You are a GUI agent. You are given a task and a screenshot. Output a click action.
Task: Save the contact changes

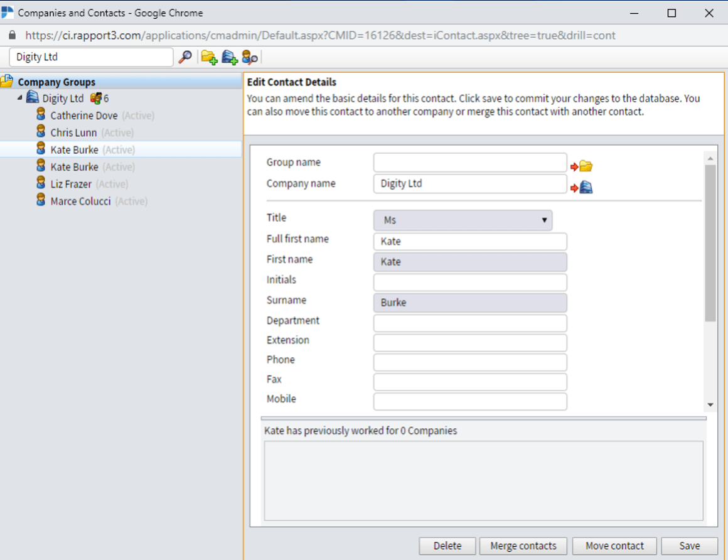point(689,546)
